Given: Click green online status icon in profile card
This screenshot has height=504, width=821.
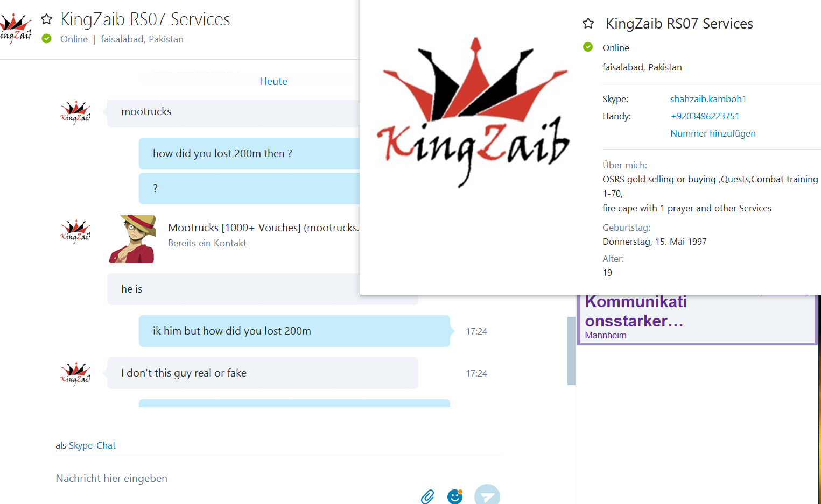Looking at the screenshot, I should pyautogui.click(x=588, y=47).
